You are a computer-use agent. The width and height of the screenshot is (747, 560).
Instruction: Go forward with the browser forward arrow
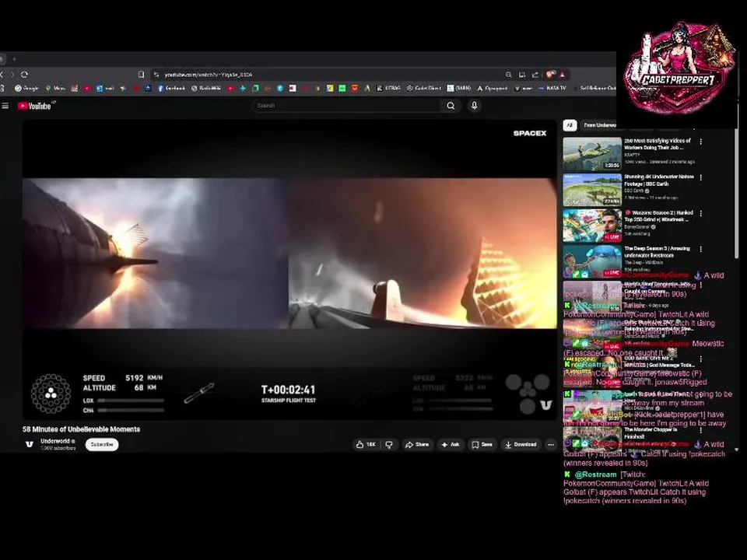click(x=12, y=75)
